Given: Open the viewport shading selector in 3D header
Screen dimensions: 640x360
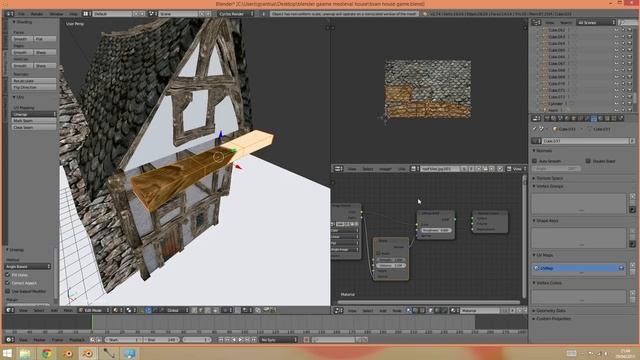Looking at the screenshot, I should (x=118, y=310).
